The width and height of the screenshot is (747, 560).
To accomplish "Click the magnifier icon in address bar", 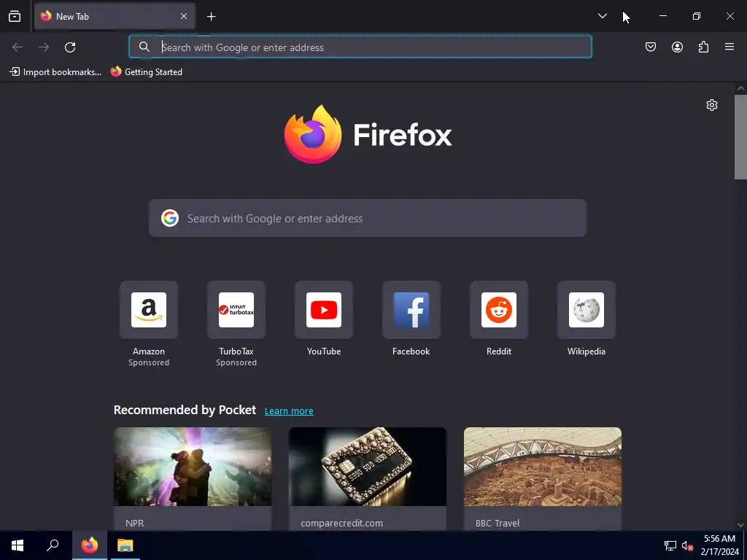I will (144, 47).
